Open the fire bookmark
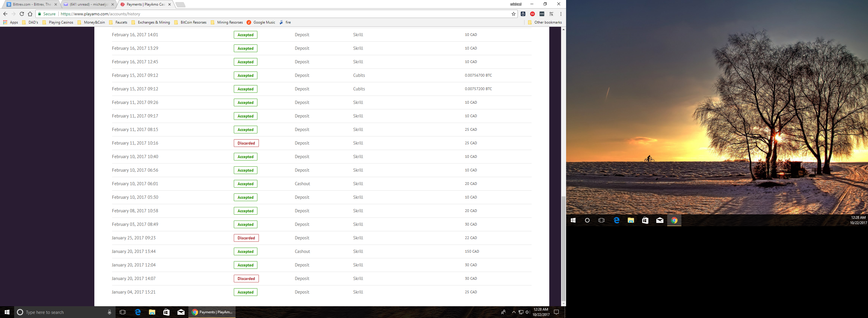 (x=285, y=22)
